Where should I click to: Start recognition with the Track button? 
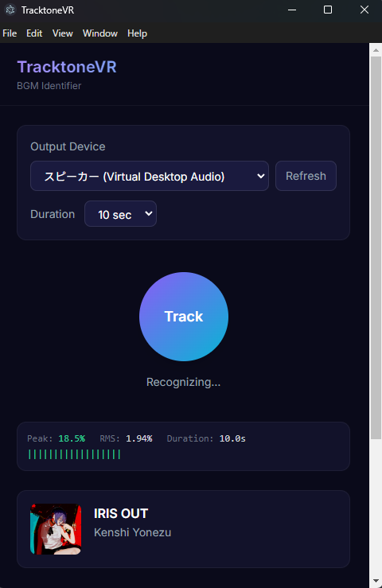tap(184, 317)
